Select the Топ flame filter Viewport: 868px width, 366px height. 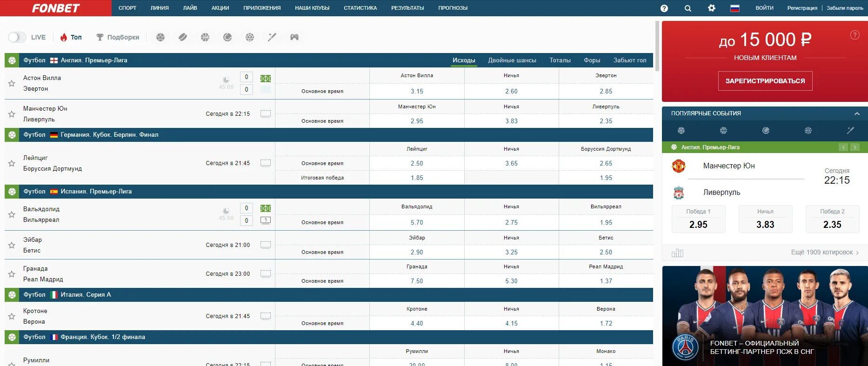tap(71, 37)
